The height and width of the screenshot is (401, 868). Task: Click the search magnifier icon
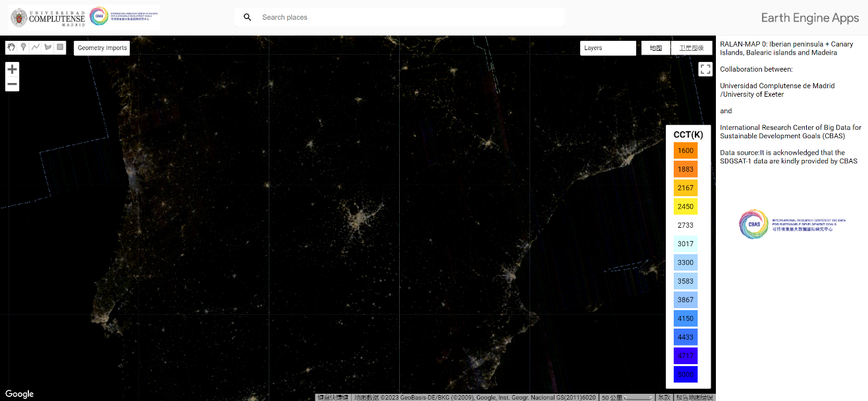point(248,17)
